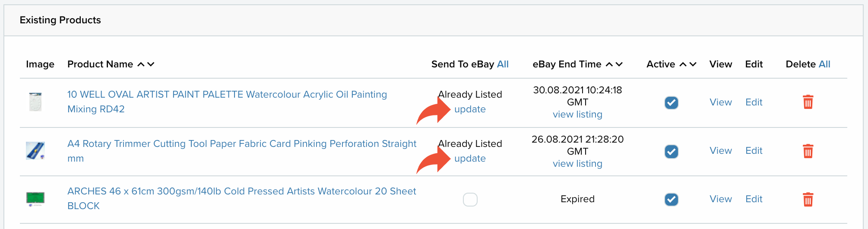Remove the ARCHES watercolour block product
Image resolution: width=868 pixels, height=229 pixels.
808,200
